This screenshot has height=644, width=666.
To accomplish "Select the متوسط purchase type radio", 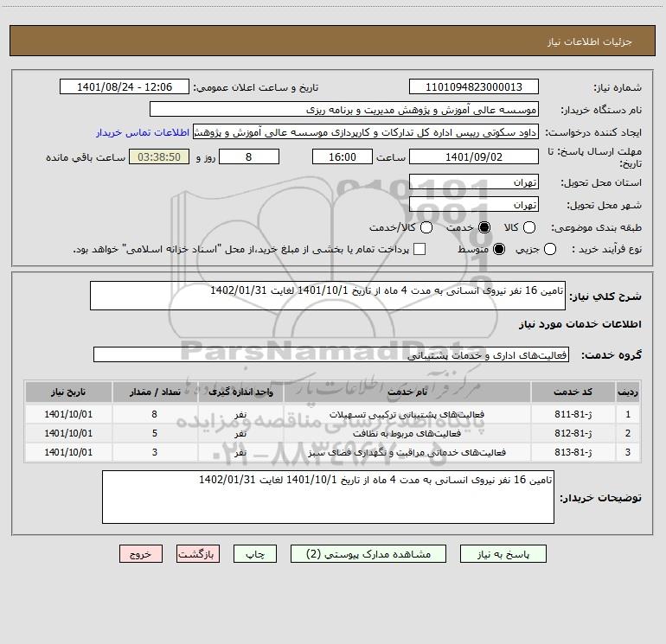I will coord(499,249).
